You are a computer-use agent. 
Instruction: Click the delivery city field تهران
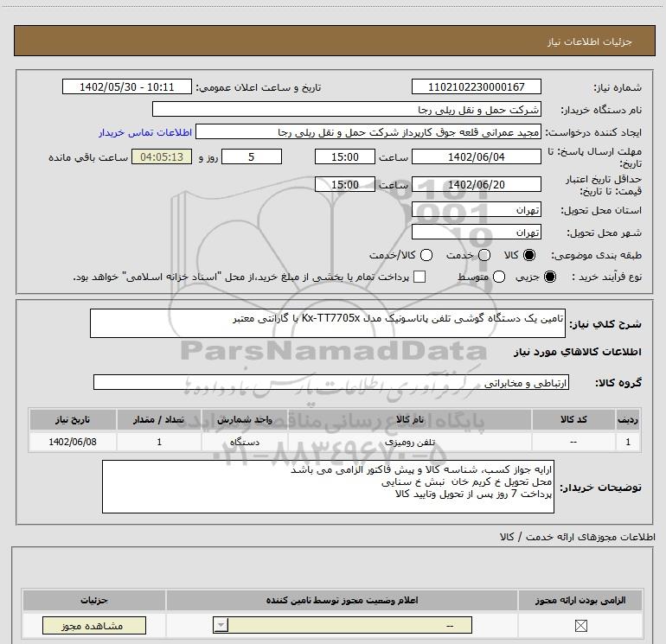(x=476, y=233)
